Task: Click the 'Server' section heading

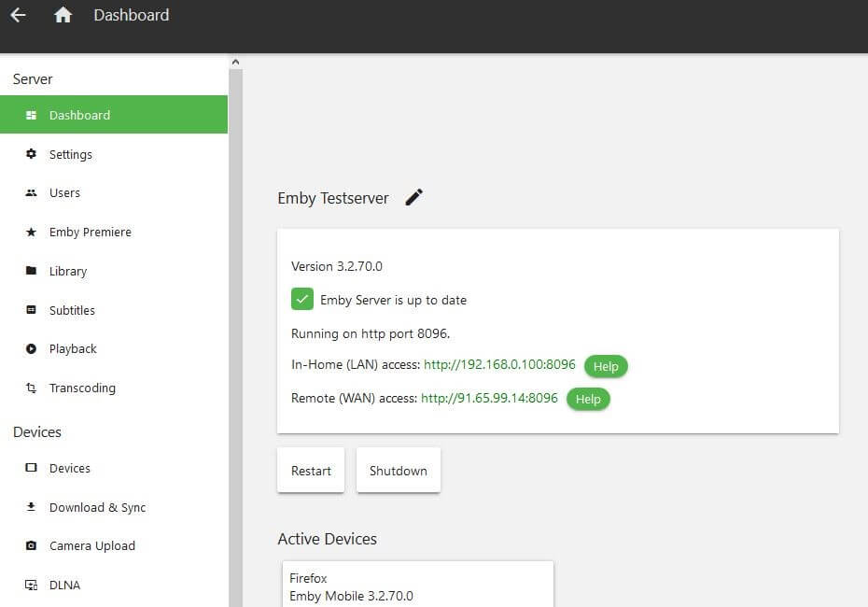Action: [x=33, y=79]
